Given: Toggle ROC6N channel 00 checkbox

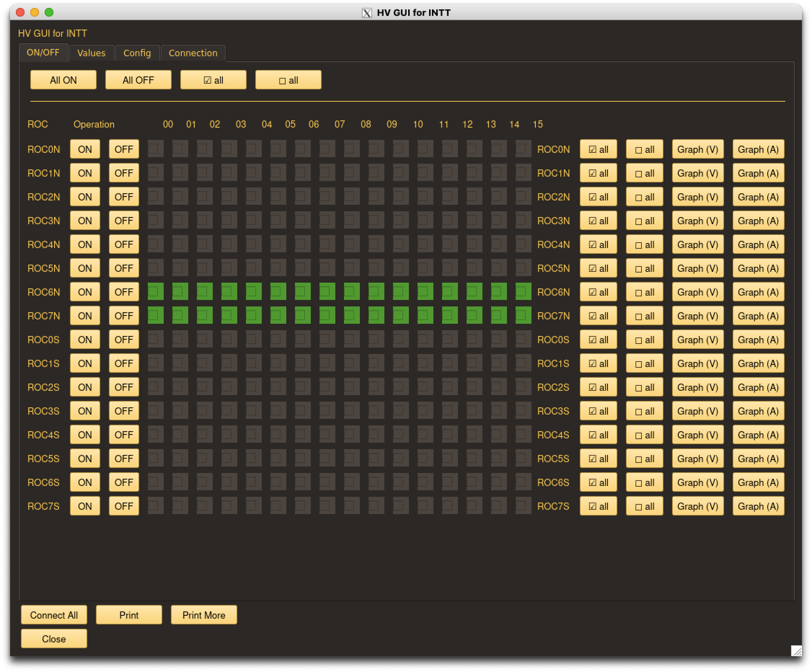Looking at the screenshot, I should pyautogui.click(x=155, y=292).
